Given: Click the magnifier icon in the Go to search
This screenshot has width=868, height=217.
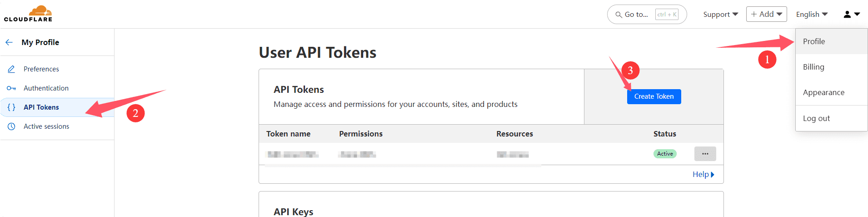Looking at the screenshot, I should 619,15.
